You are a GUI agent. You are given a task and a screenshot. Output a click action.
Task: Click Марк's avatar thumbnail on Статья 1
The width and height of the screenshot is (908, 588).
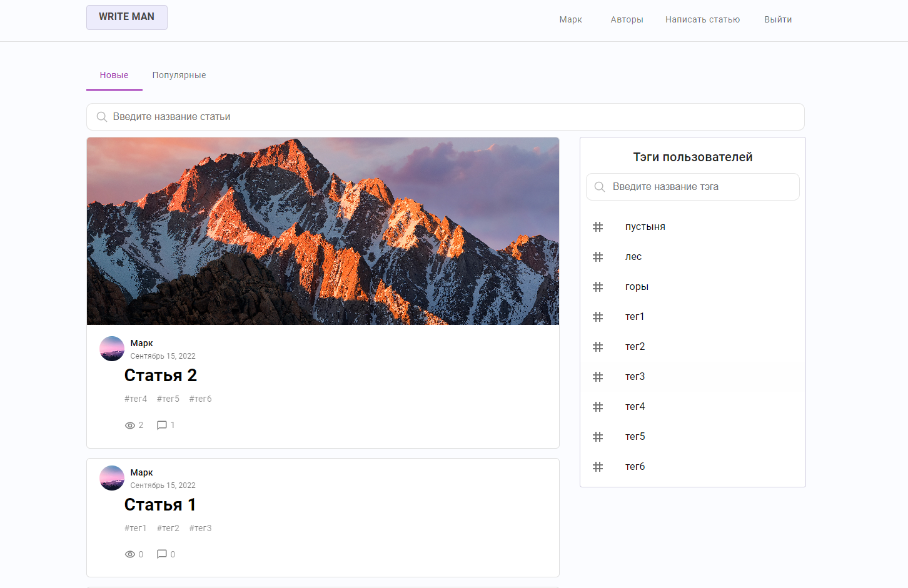[111, 478]
